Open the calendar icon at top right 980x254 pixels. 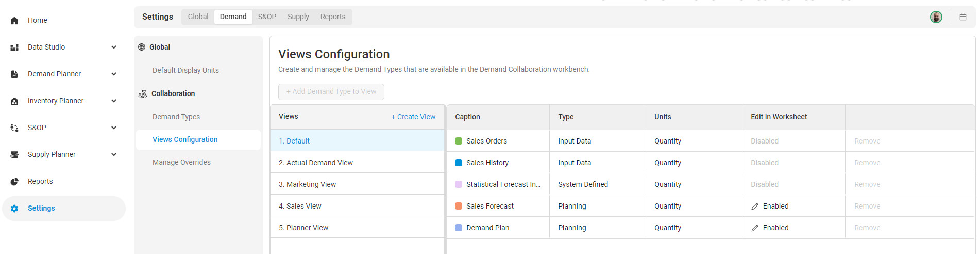(x=962, y=17)
